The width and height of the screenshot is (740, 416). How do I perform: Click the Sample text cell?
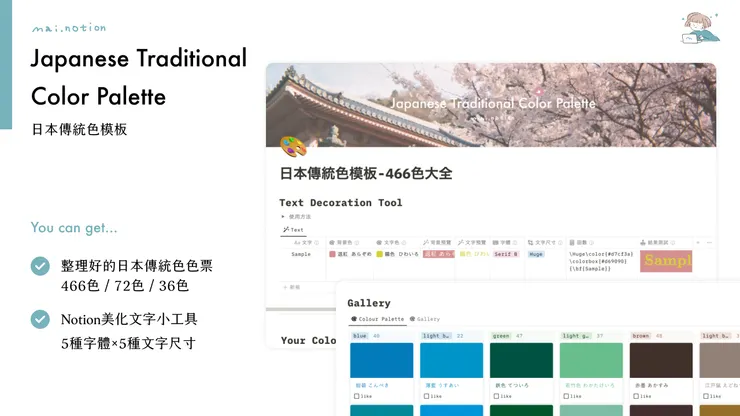point(301,254)
